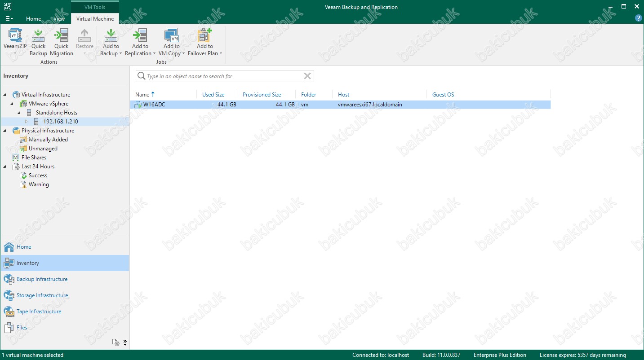The image size is (644, 360).
Task: Show Warning jobs from last 24 hours
Action: [39, 184]
